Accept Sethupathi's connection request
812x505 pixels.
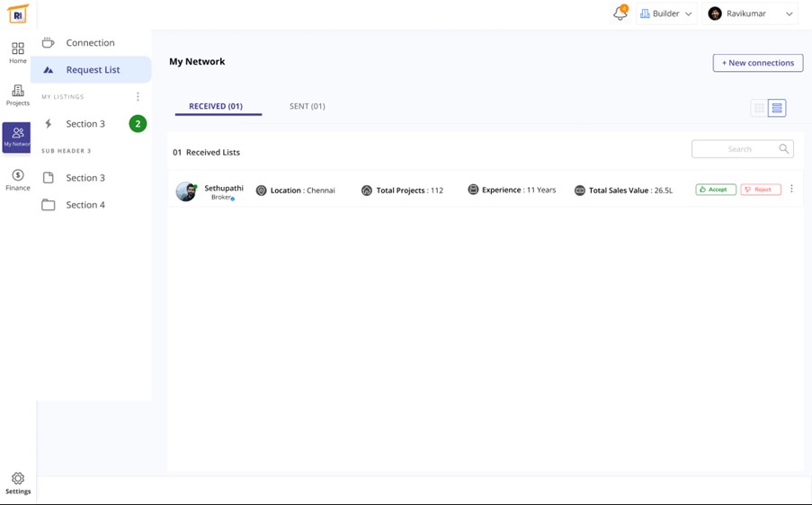click(716, 190)
